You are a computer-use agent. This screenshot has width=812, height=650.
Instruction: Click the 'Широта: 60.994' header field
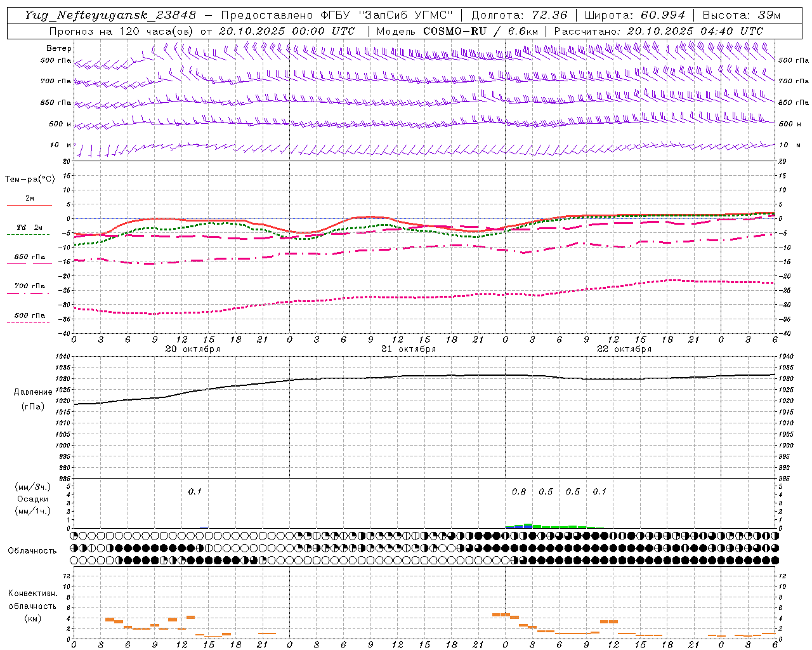tap(635, 15)
